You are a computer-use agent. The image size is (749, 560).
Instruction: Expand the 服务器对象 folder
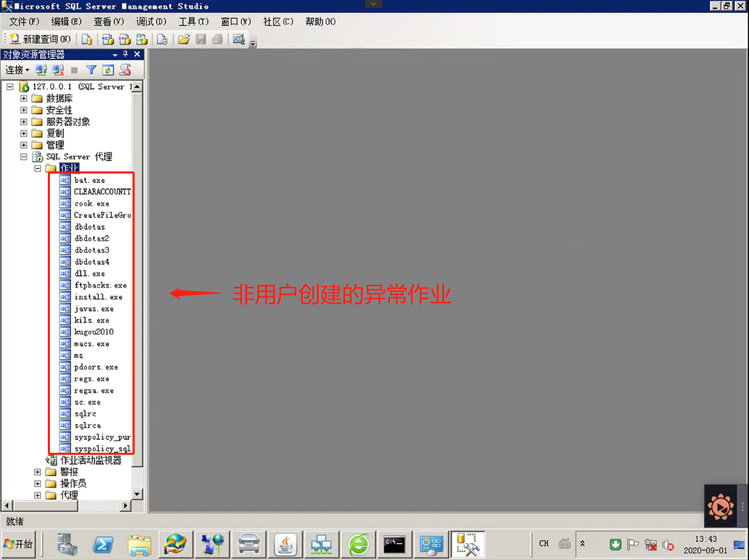click(24, 122)
